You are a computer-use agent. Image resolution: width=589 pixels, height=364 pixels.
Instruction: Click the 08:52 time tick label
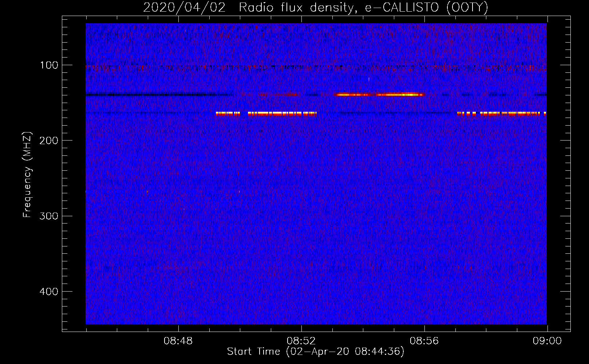coord(301,341)
